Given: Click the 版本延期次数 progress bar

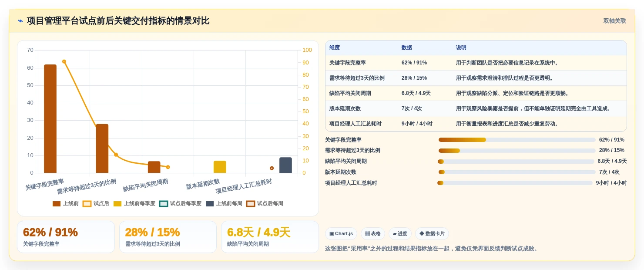Looking at the screenshot, I should click(x=517, y=172).
